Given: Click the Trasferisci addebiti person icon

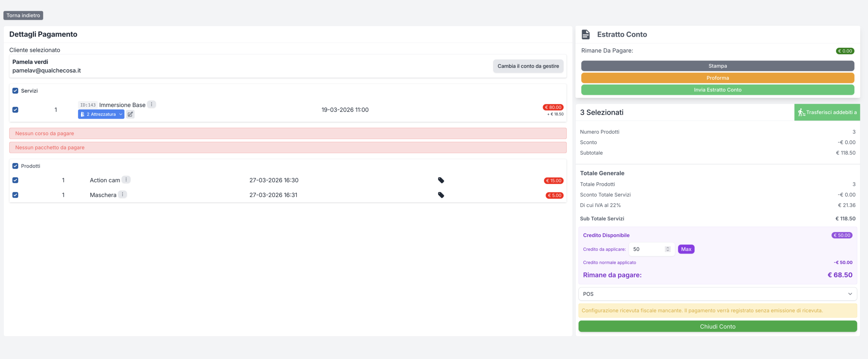Looking at the screenshot, I should [801, 113].
